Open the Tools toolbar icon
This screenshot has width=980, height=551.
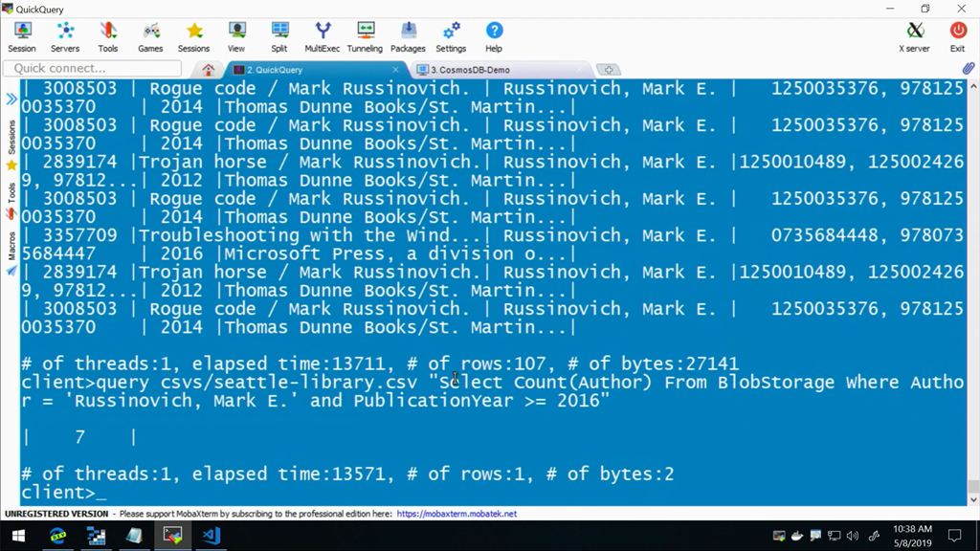pyautogui.click(x=108, y=36)
